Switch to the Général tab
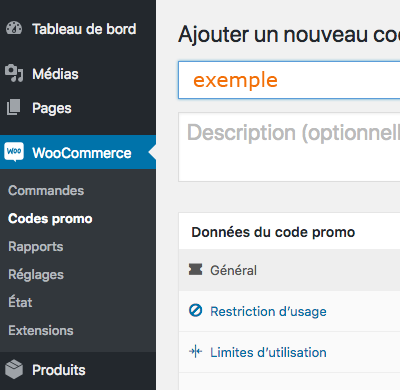This screenshot has height=390, width=400. (x=289, y=270)
